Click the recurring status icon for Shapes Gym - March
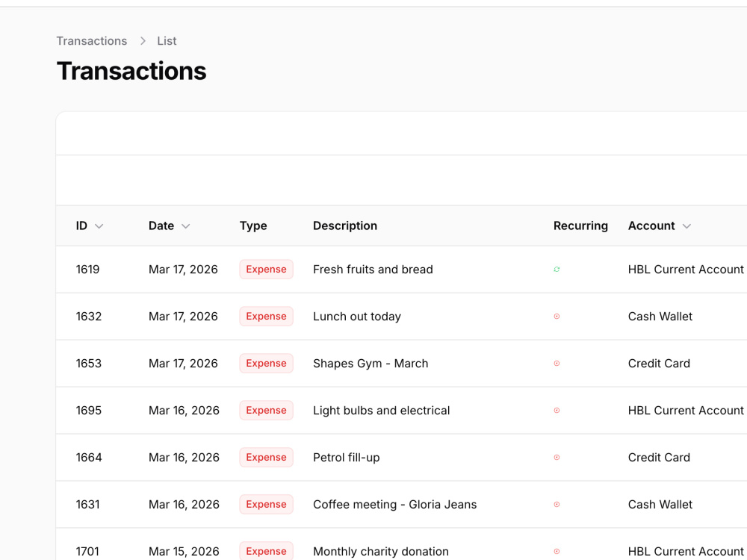747x560 pixels. (557, 364)
